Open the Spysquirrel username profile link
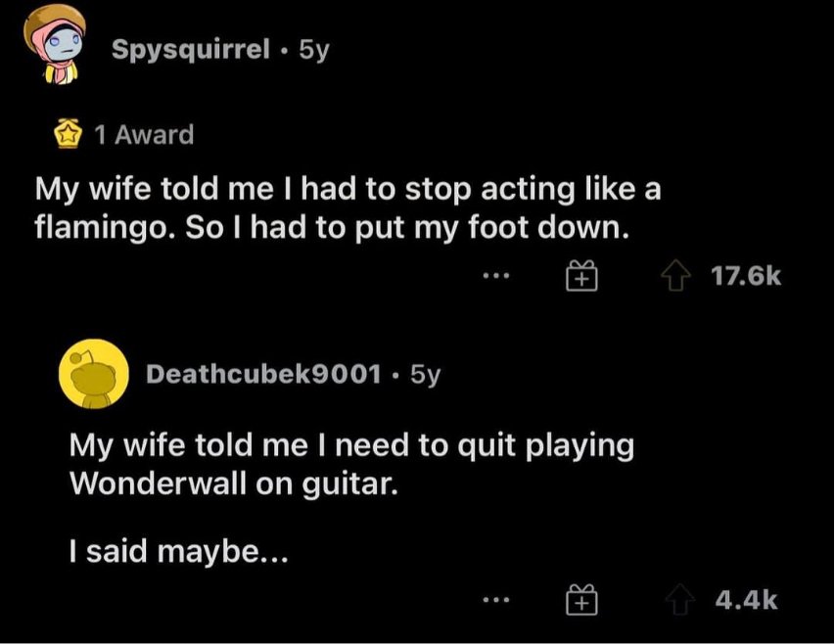The height and width of the screenshot is (644, 835). [191, 51]
